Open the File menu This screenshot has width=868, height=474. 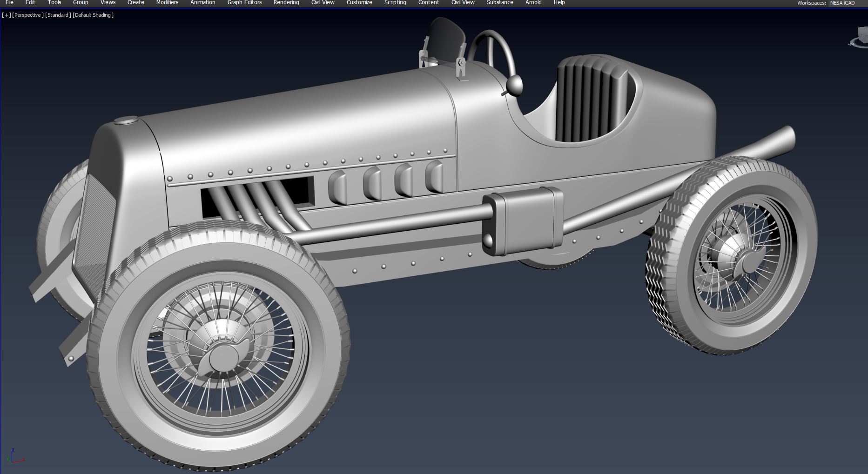pyautogui.click(x=9, y=3)
